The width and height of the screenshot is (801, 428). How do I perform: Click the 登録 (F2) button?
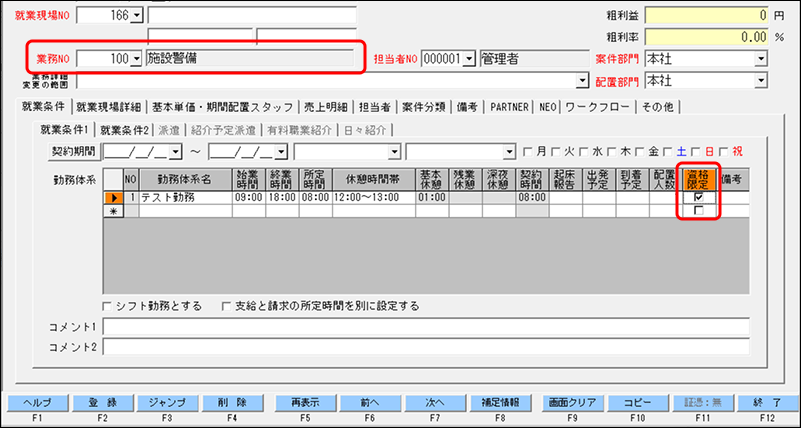coord(103,401)
